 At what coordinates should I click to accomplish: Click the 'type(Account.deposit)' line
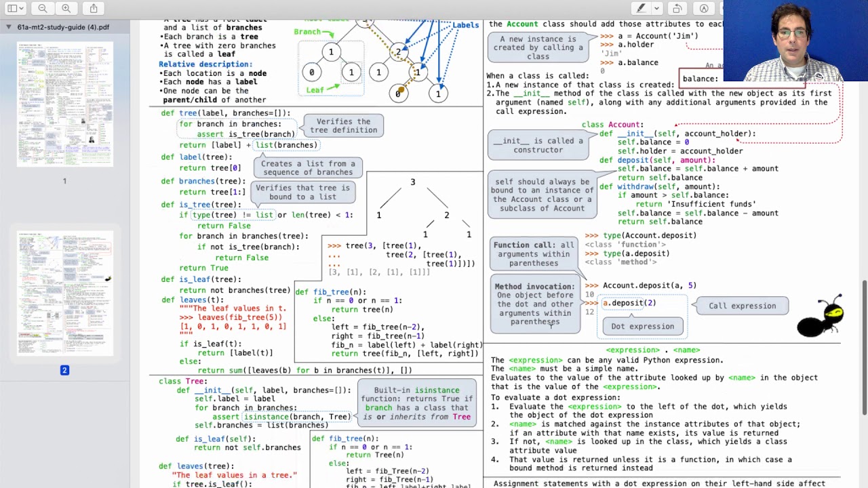[x=650, y=236]
